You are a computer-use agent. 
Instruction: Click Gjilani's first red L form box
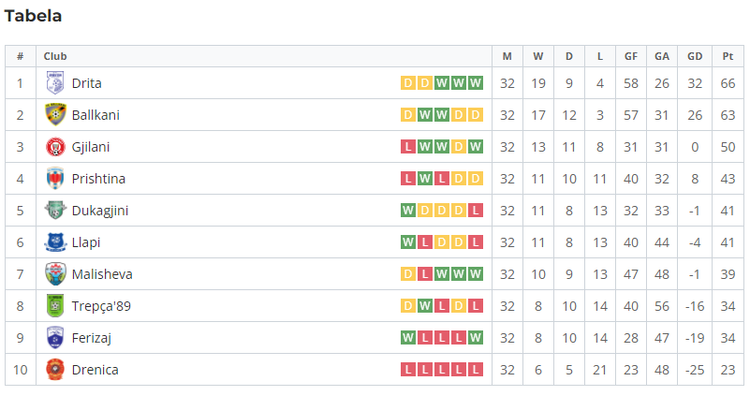(x=408, y=147)
